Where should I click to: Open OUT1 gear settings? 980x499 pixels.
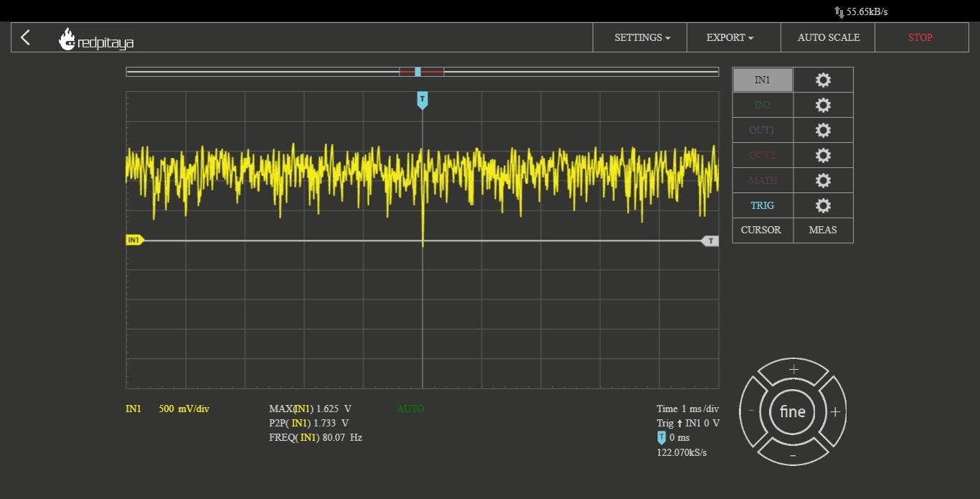(823, 130)
